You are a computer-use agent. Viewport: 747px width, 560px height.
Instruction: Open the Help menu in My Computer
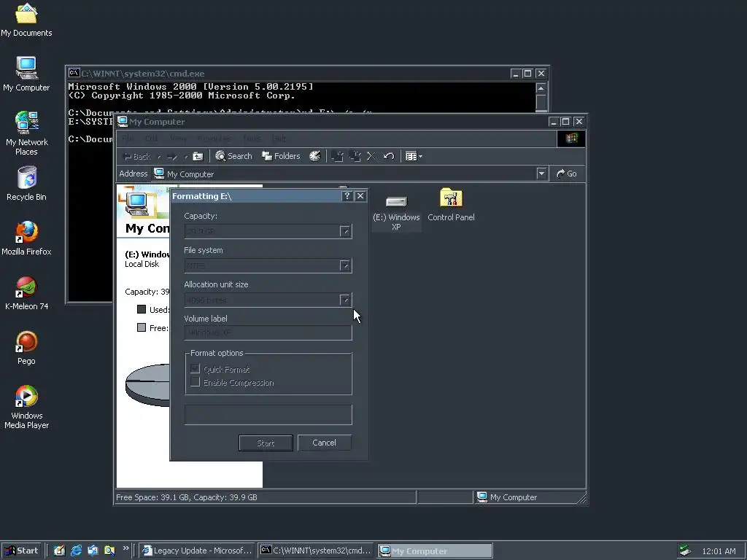click(x=279, y=139)
